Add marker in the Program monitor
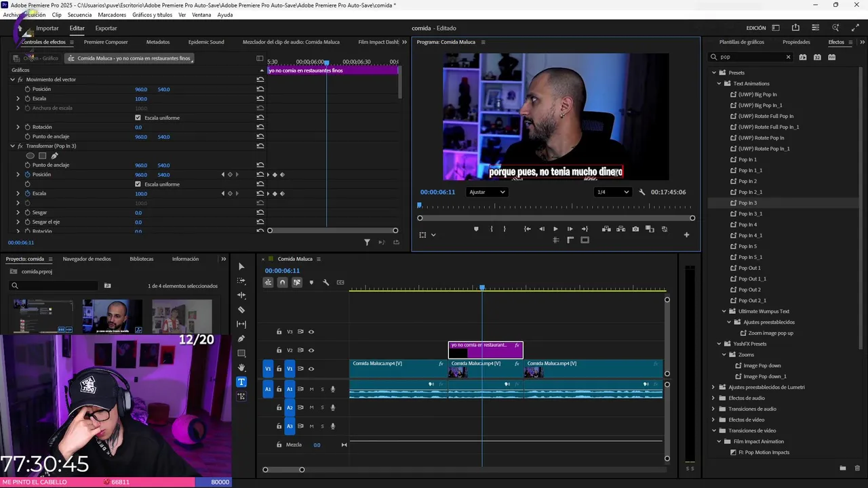The width and height of the screenshot is (868, 488). coord(476,229)
